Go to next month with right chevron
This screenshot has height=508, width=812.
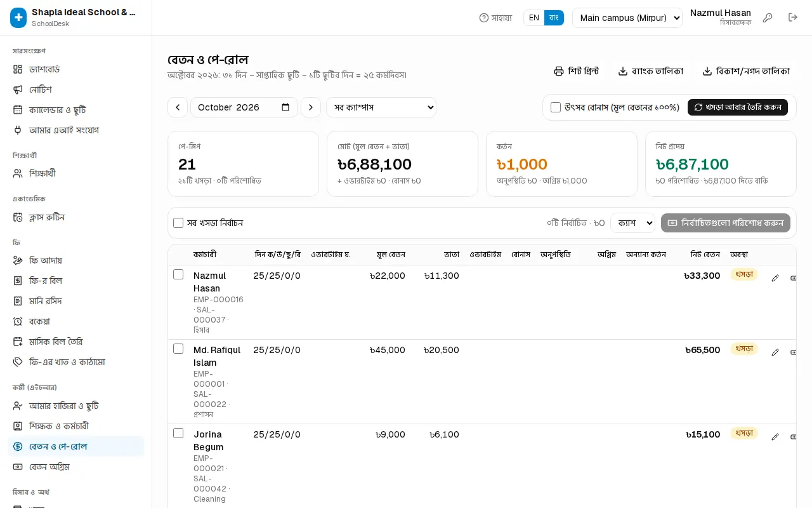pos(311,107)
